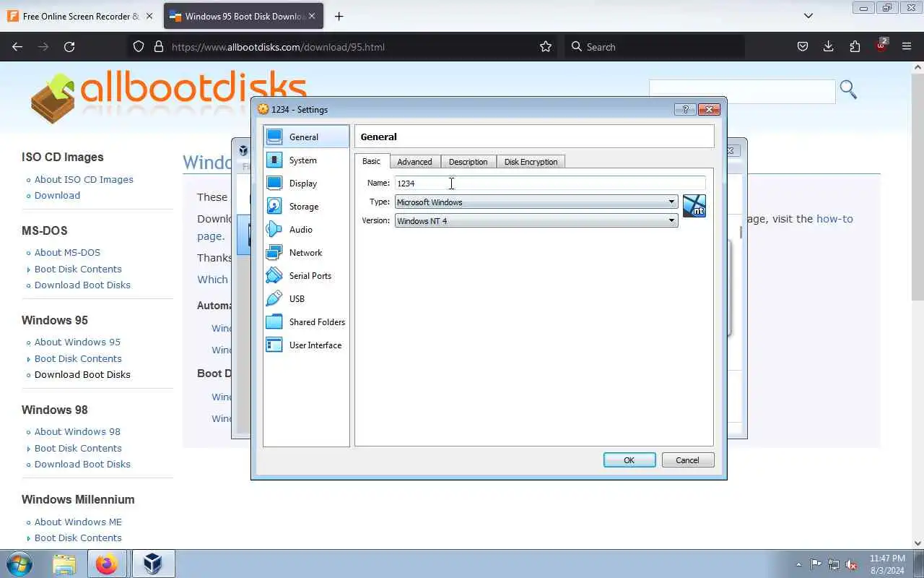Viewport: 924px width, 578px height.
Task: Open the Pocket save icon
Action: click(x=802, y=46)
